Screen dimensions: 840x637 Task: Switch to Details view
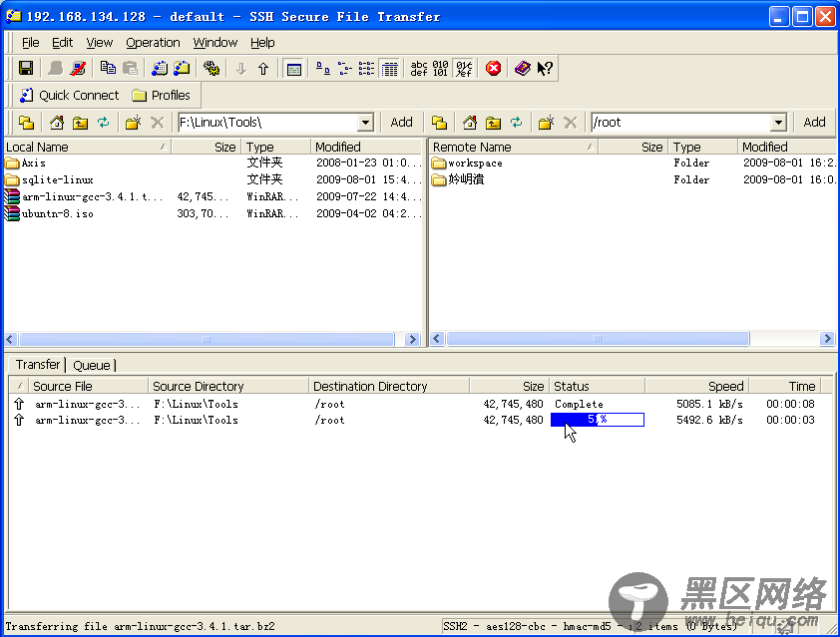coord(389,69)
